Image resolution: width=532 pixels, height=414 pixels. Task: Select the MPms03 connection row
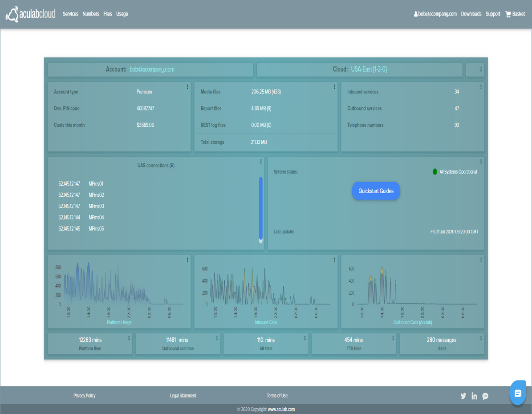coord(81,206)
